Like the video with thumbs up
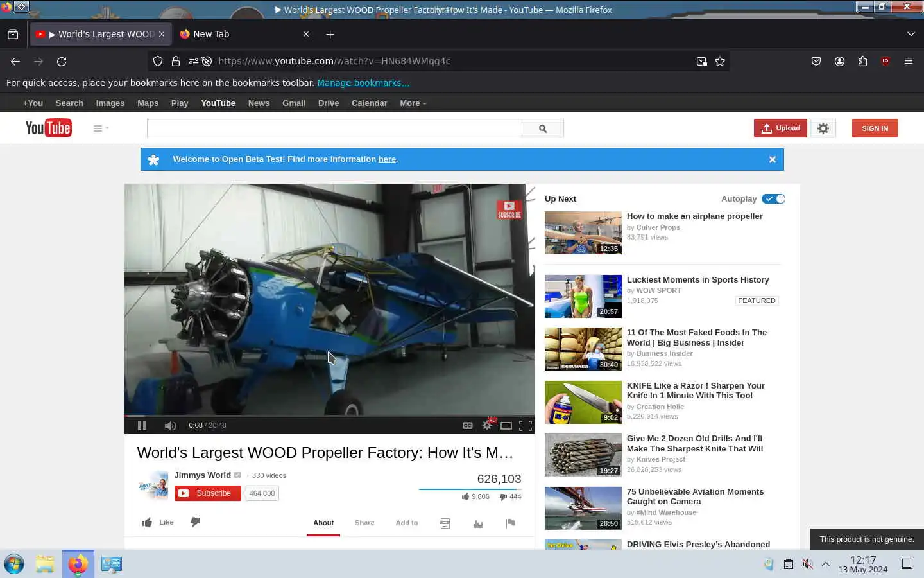 [x=158, y=522]
